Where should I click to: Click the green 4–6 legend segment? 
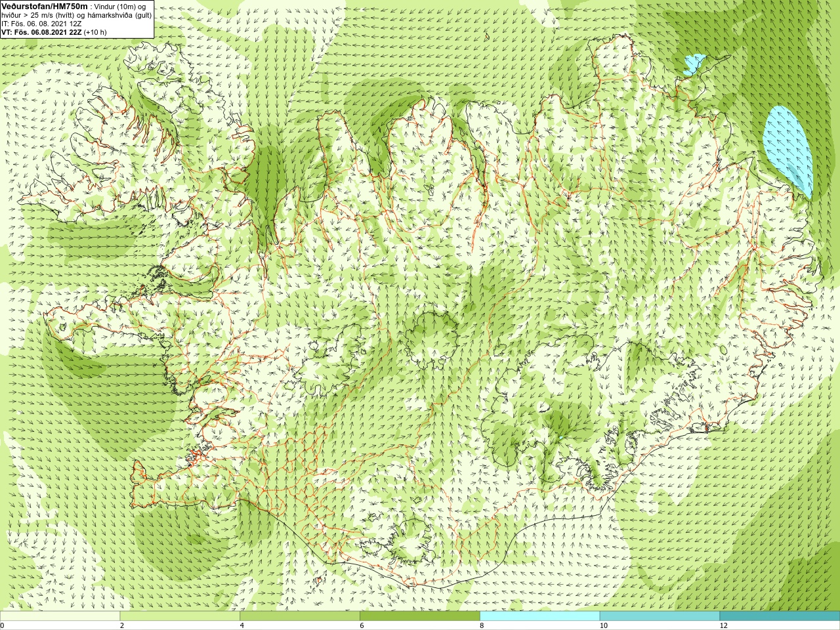coord(300,616)
